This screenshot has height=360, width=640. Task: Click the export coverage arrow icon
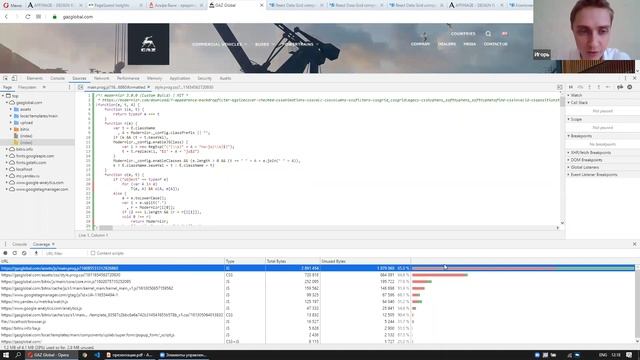click(x=36, y=253)
